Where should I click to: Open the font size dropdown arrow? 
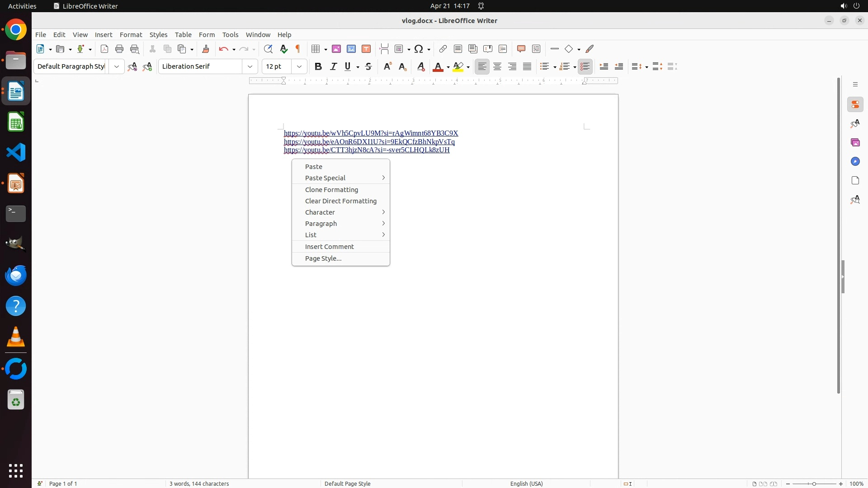click(x=299, y=66)
